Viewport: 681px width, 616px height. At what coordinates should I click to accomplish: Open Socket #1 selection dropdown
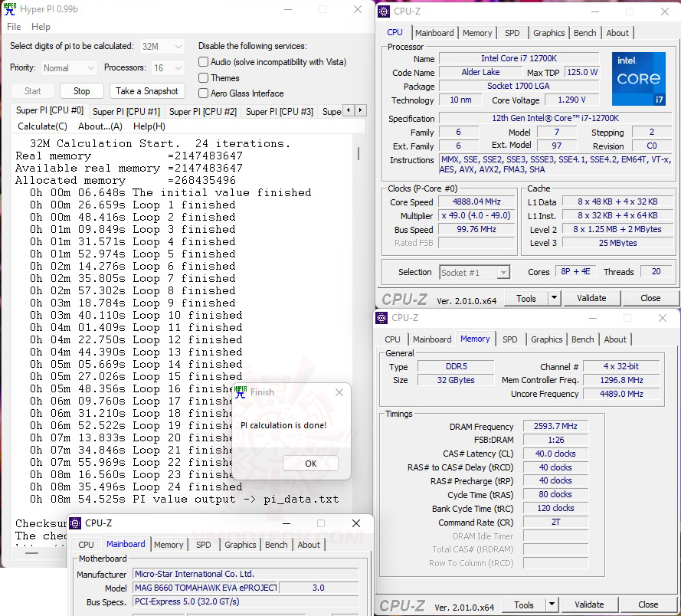[x=474, y=273]
